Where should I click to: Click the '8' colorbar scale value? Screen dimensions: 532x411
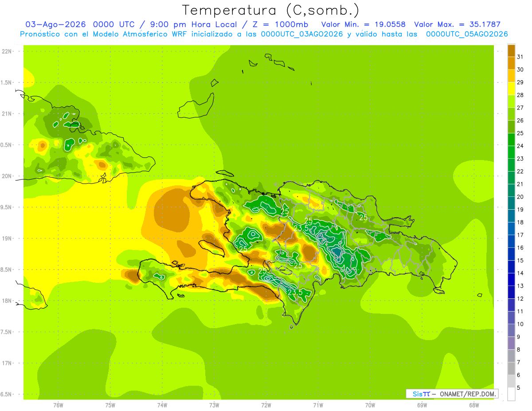519,349
